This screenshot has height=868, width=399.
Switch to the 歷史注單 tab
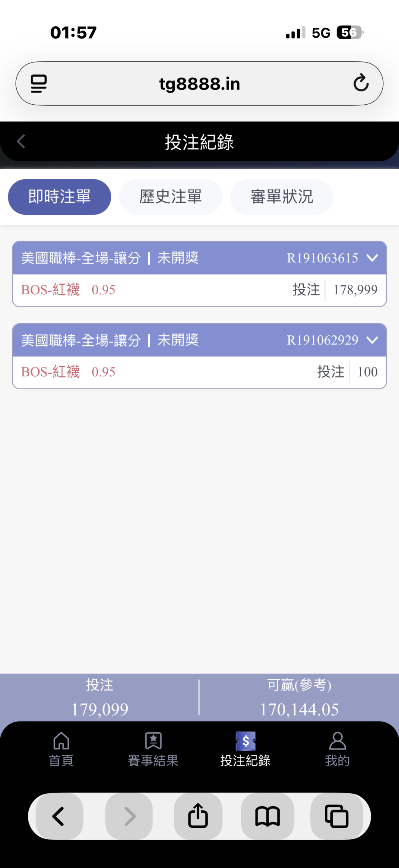(170, 197)
